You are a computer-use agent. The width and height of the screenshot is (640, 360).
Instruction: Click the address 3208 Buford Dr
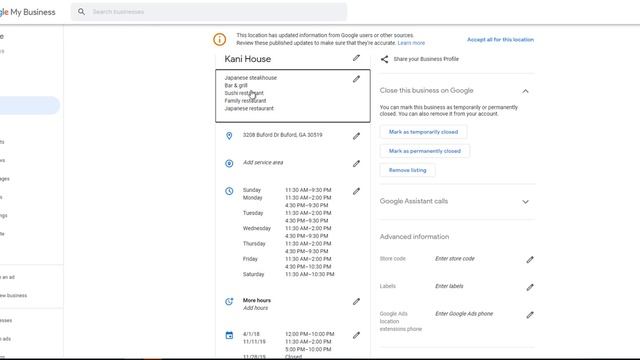click(x=282, y=135)
